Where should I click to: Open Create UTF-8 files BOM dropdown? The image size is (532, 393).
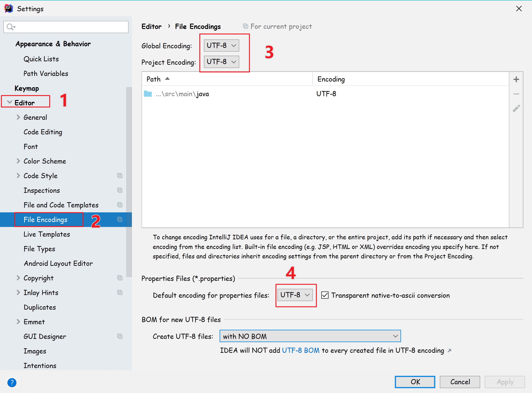click(x=310, y=336)
